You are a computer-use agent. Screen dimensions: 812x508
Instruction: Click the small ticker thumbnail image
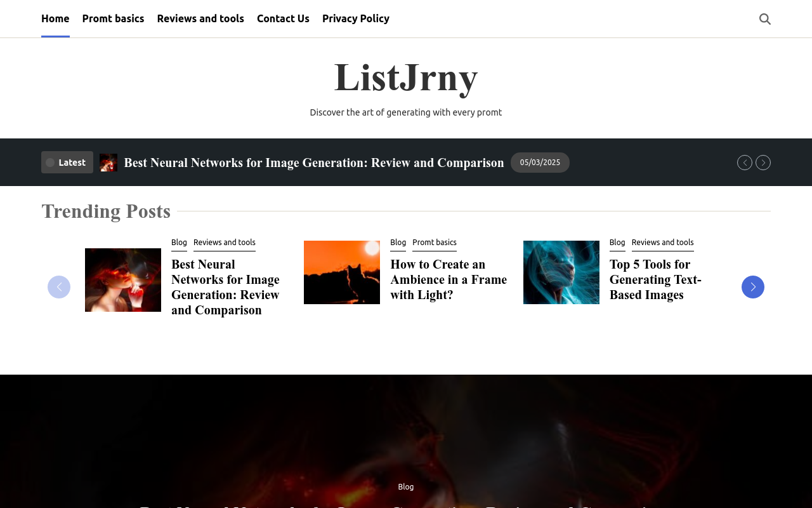tap(108, 163)
